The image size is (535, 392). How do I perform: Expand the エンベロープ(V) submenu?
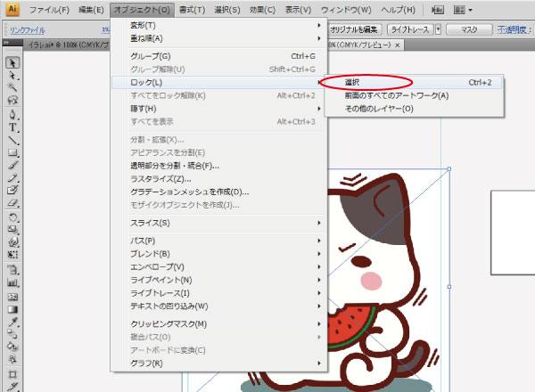(219, 266)
